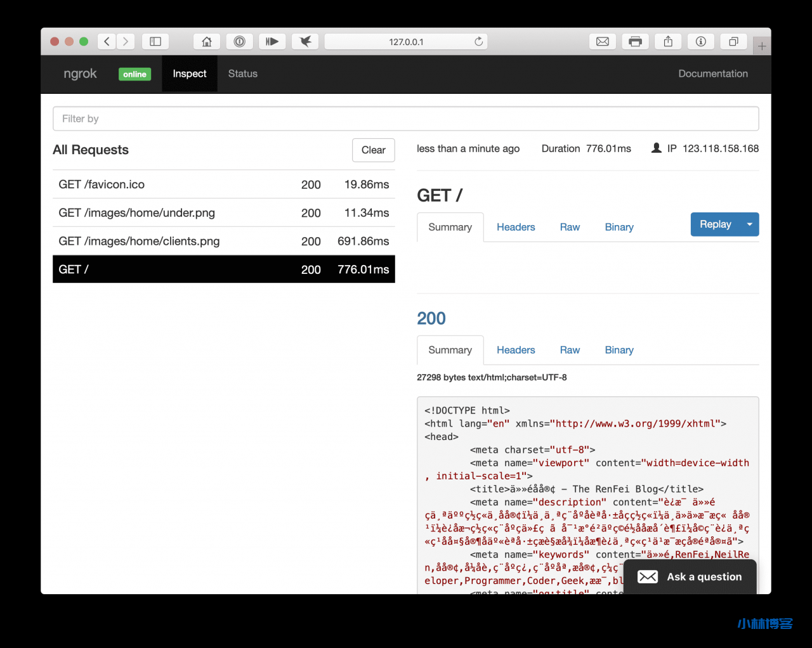
Task: Open the Documentation link
Action: (x=712, y=74)
